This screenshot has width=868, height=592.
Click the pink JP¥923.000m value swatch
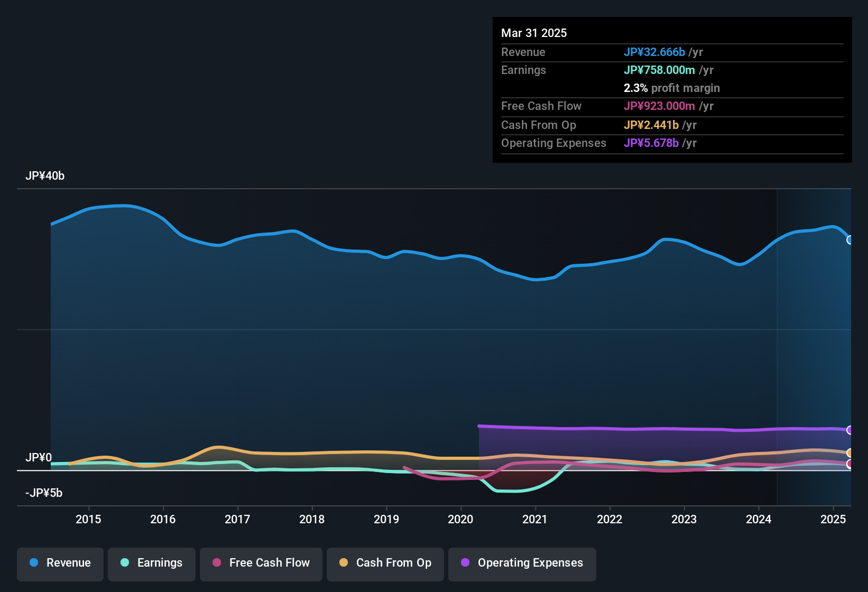tap(659, 106)
